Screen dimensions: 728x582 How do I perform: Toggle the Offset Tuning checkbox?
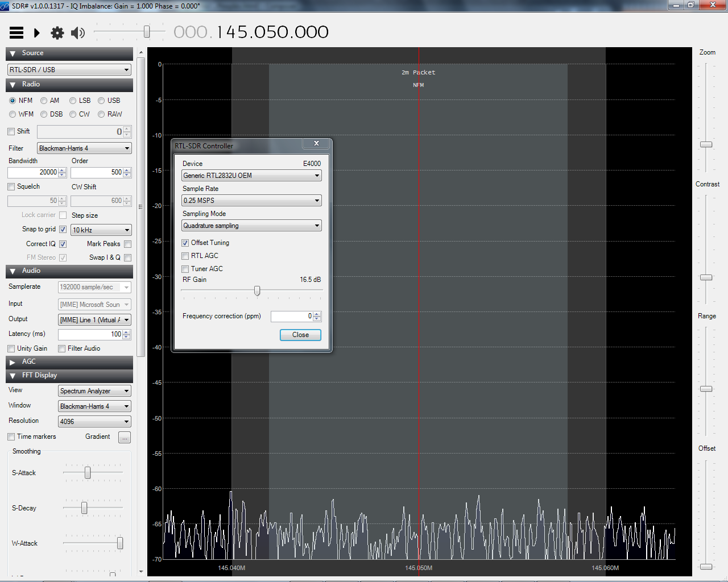tap(185, 243)
